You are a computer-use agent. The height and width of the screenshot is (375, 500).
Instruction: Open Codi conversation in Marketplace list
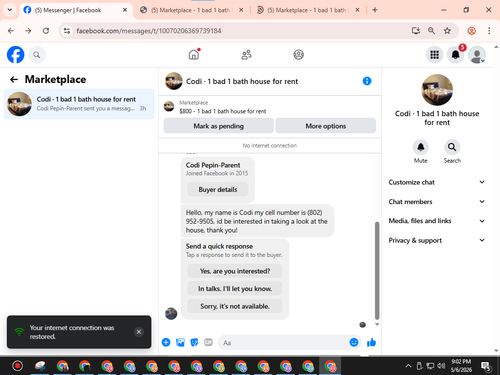click(79, 104)
